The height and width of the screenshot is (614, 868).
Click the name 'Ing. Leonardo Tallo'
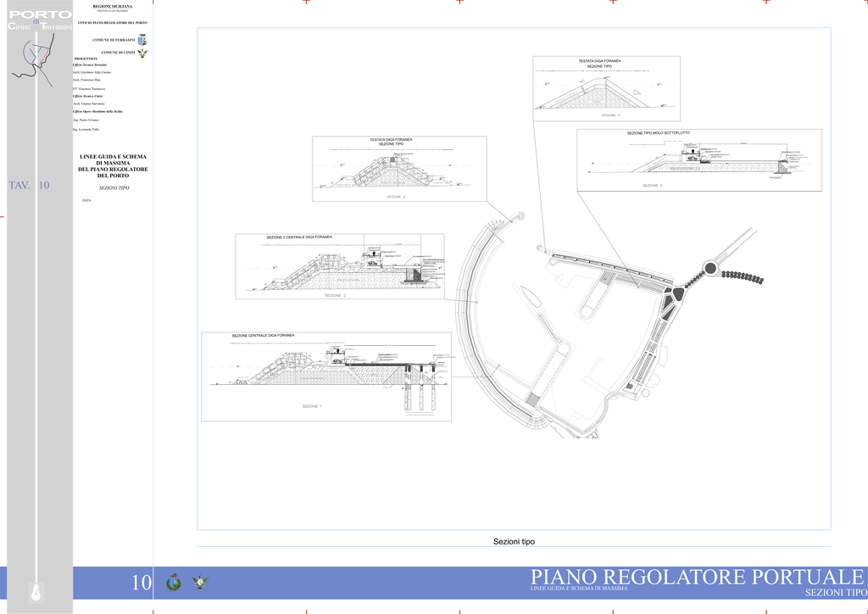86,129
